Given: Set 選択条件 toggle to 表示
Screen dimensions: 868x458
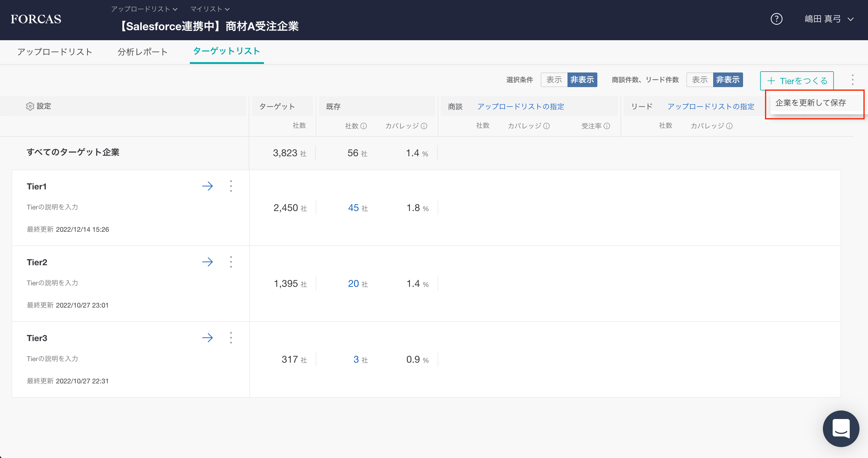Looking at the screenshot, I should (554, 80).
